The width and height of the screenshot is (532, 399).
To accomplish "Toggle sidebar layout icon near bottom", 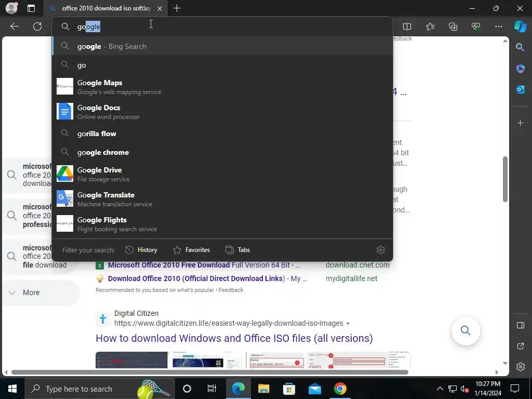I will click(x=520, y=325).
